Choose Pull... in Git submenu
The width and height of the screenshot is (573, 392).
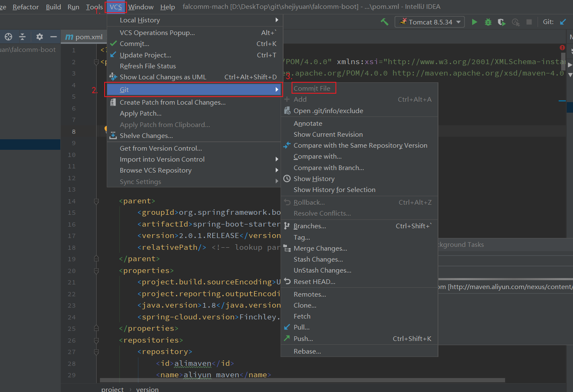(359, 327)
